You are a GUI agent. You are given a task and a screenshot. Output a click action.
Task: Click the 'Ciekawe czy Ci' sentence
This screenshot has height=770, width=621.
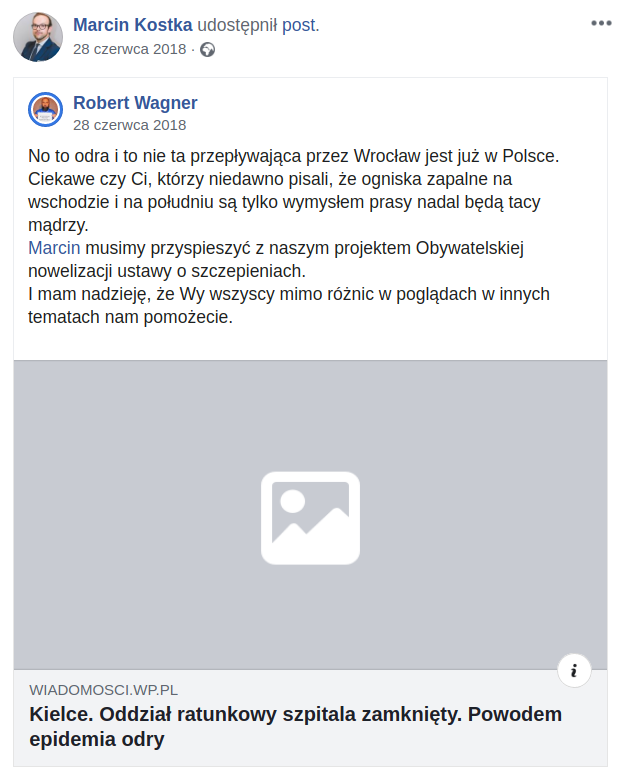(284, 202)
